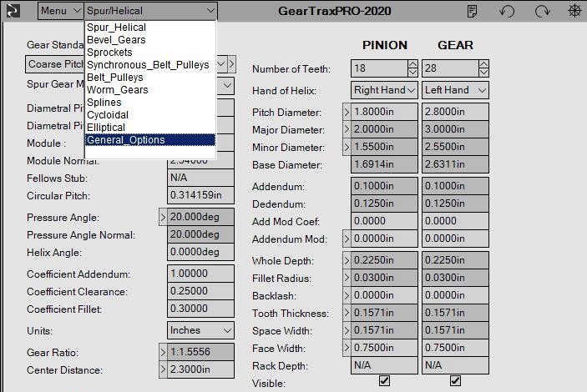The height and width of the screenshot is (392, 587).
Task: Click Pinion Number of Teeth field 18
Action: 380,68
